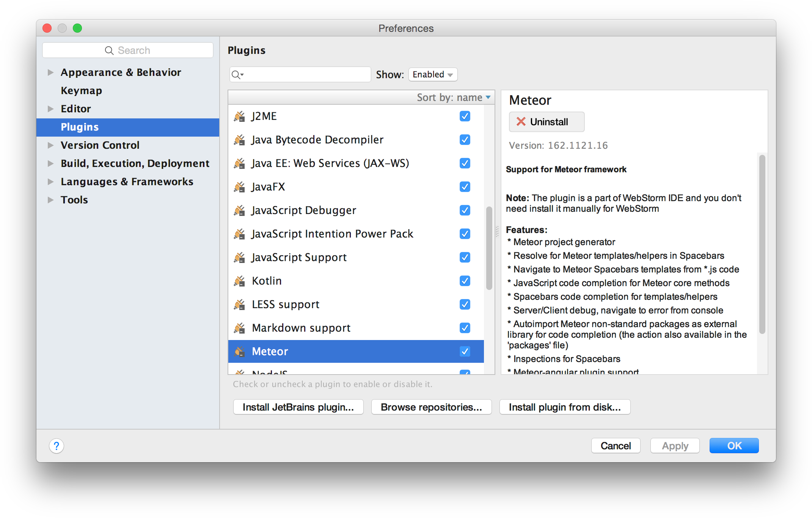812x518 pixels.
Task: Open help with the question mark icon
Action: pyautogui.click(x=57, y=446)
